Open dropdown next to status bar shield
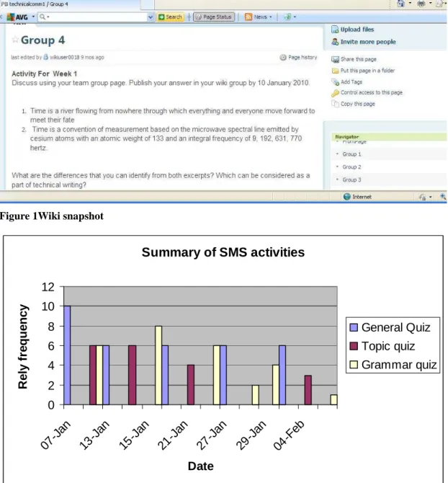This screenshot has width=448, height=483. click(x=431, y=197)
